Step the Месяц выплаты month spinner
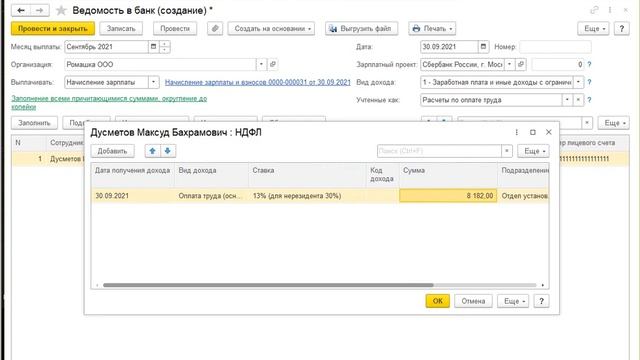Screen dimensions: 640x360 click(x=164, y=47)
